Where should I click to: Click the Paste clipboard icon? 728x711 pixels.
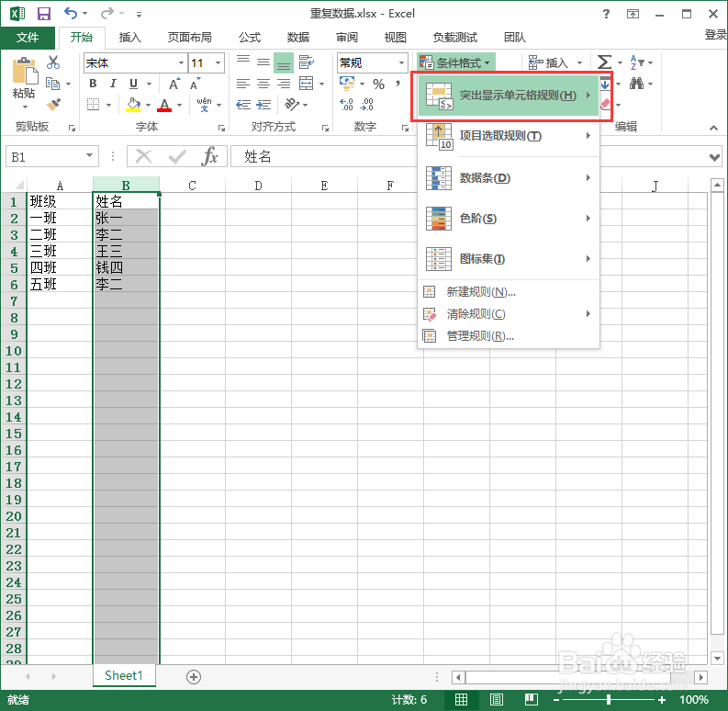(x=25, y=72)
